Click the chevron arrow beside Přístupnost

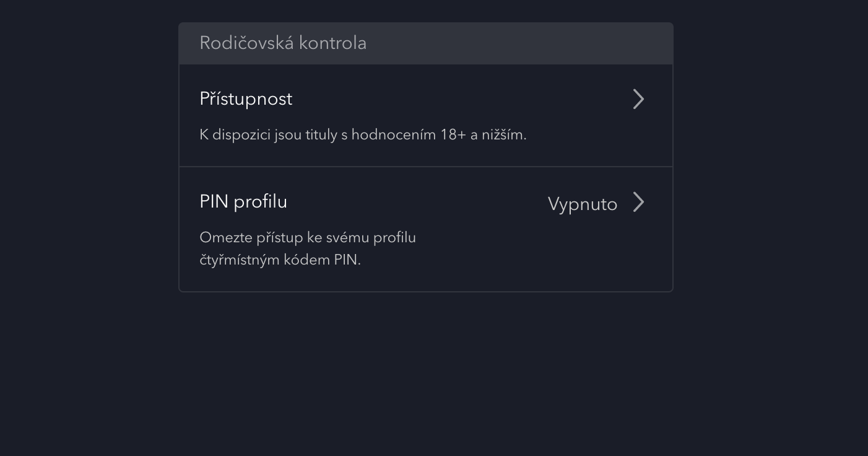click(x=638, y=99)
